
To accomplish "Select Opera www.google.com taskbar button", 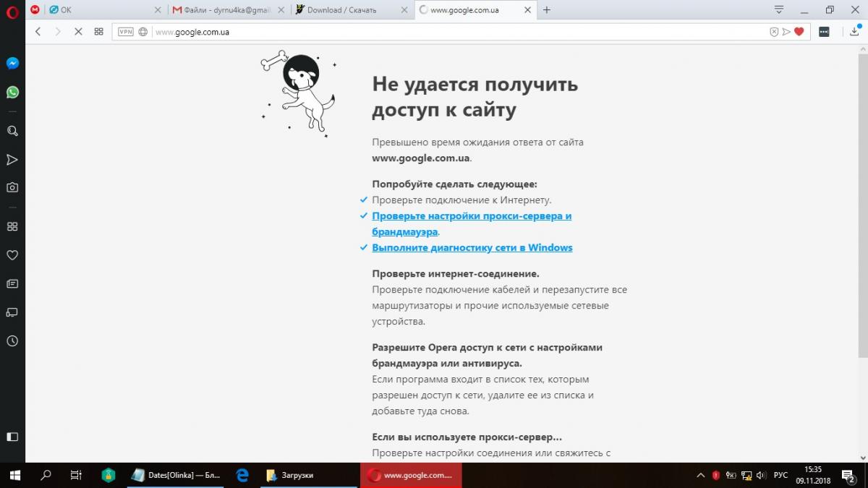I will (x=411, y=475).
